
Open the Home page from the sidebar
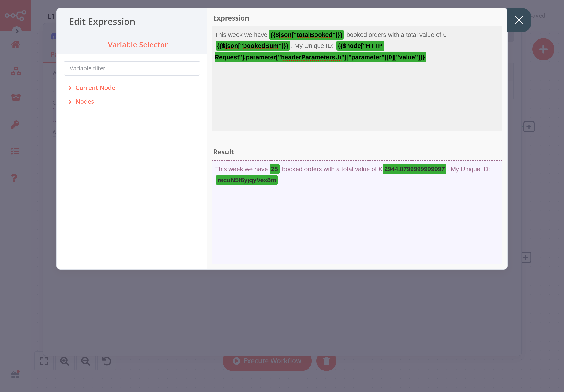pos(15,44)
